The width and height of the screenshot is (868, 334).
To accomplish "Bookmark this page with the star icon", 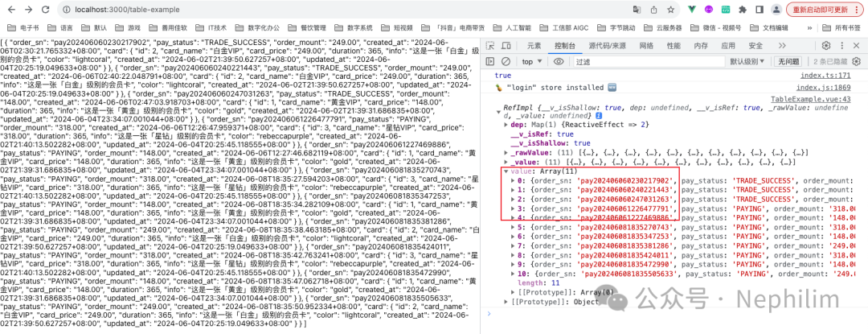I will point(670,10).
